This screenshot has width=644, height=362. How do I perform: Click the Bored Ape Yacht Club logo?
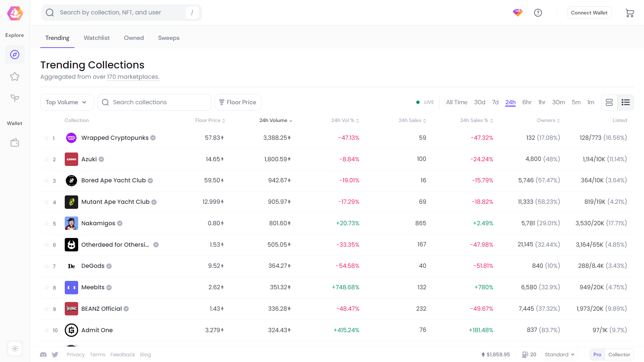71,181
